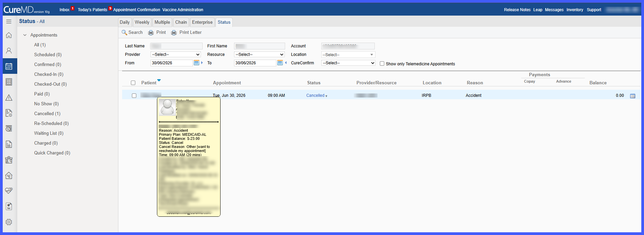Open the document chart icon in sidebar
The image size is (644, 235).
[x=9, y=206]
